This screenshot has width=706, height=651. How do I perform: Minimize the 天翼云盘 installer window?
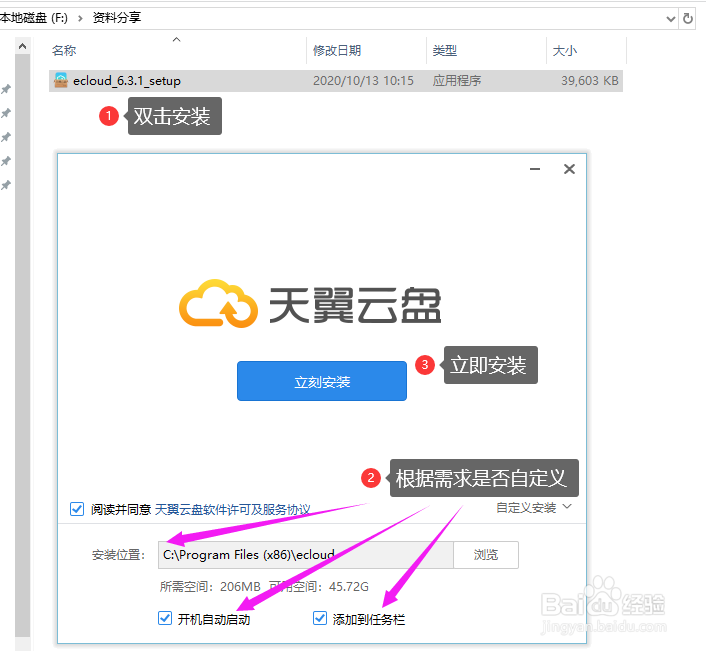535,169
